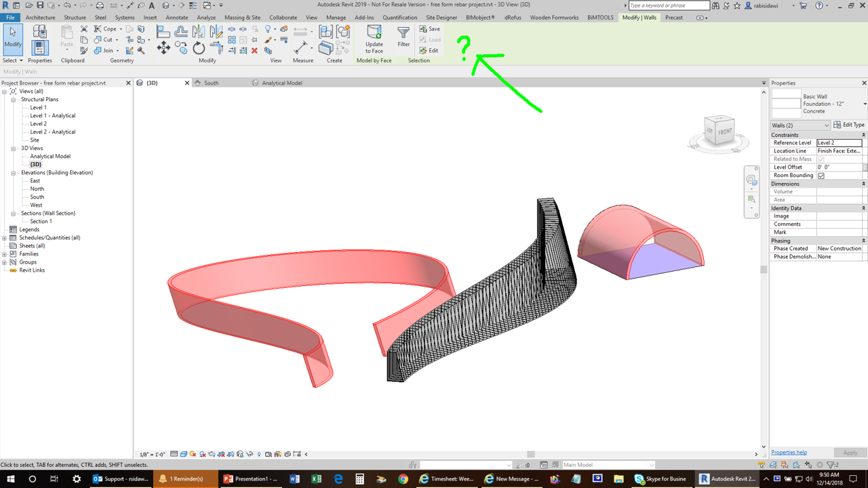The height and width of the screenshot is (488, 868).
Task: Open Excel from the Windows taskbar
Action: coord(316,479)
